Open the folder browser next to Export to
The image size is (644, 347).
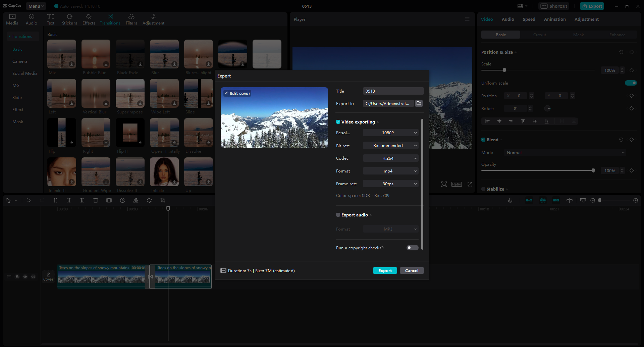tap(419, 103)
